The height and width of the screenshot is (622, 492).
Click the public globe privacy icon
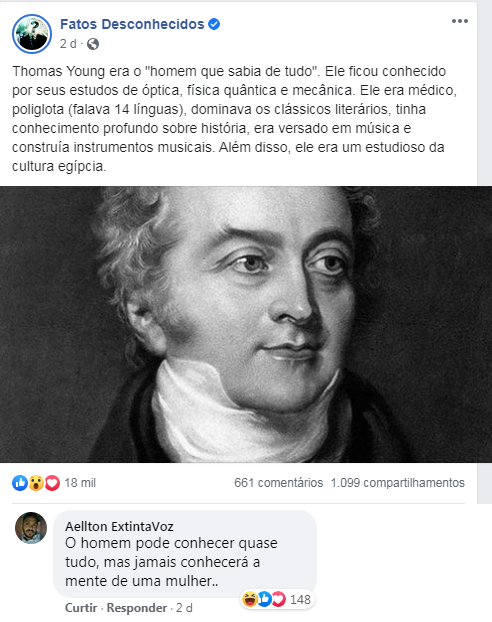(x=93, y=44)
